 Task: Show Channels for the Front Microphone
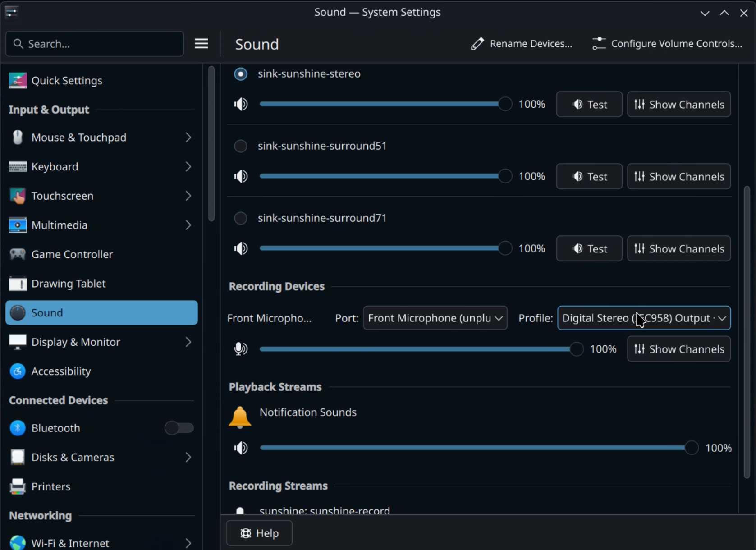(679, 349)
